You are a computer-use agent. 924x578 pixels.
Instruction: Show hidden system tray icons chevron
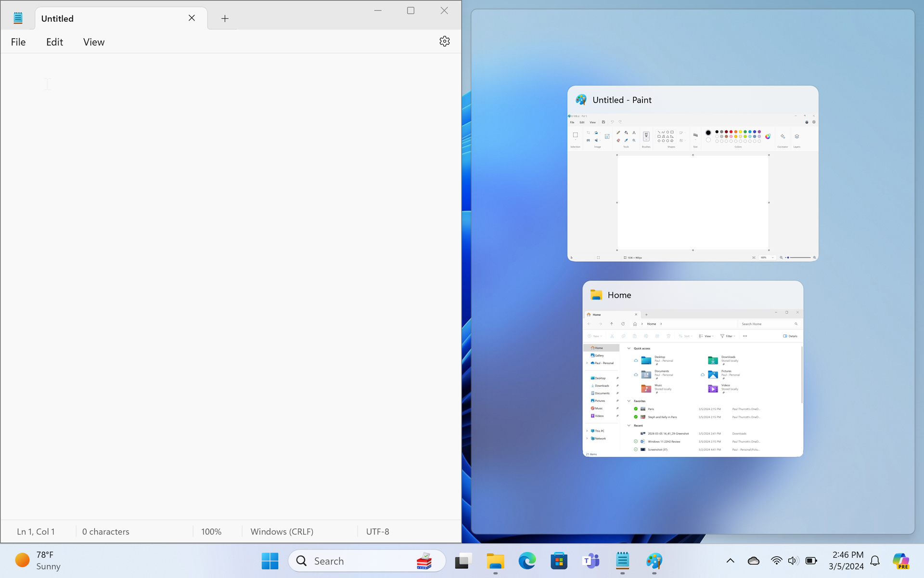[x=730, y=561]
